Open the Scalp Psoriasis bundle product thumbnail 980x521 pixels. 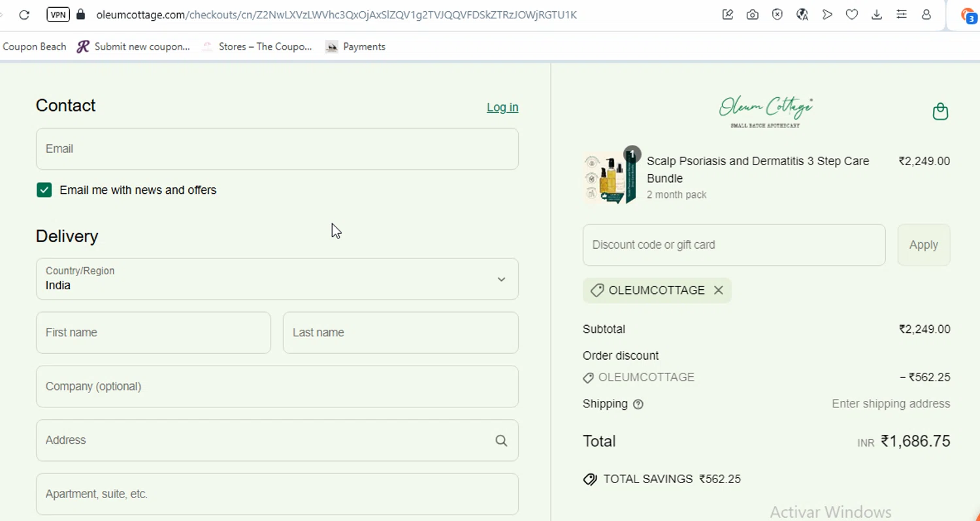click(610, 178)
